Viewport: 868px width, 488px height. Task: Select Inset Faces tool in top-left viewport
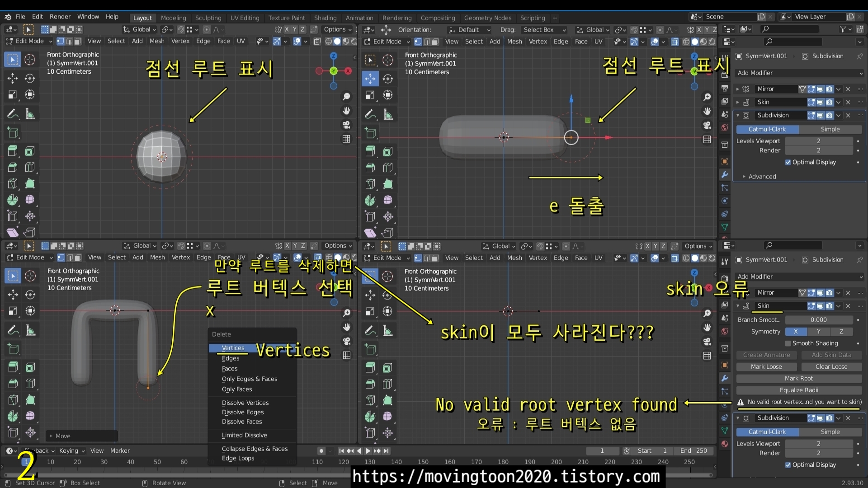pyautogui.click(x=30, y=151)
